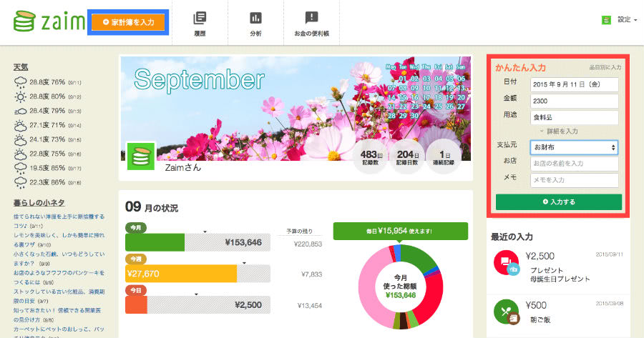Open the 支払元 お財布 dropdown
Image resolution: width=644 pixels, height=338 pixels.
574,146
